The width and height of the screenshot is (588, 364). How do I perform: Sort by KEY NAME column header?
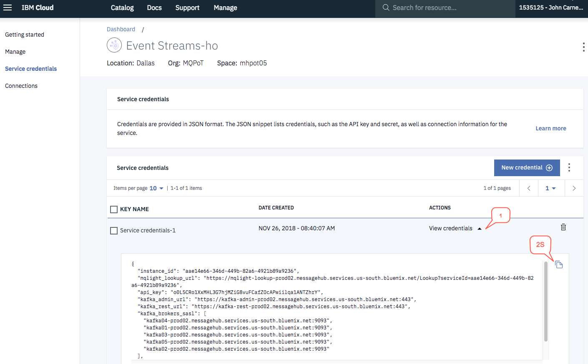click(x=134, y=209)
